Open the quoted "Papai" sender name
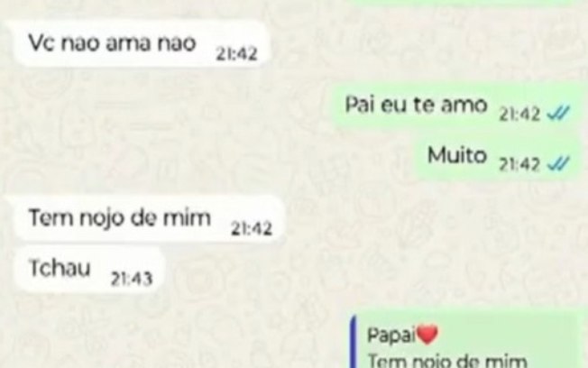Image resolution: width=588 pixels, height=368 pixels. (391, 335)
